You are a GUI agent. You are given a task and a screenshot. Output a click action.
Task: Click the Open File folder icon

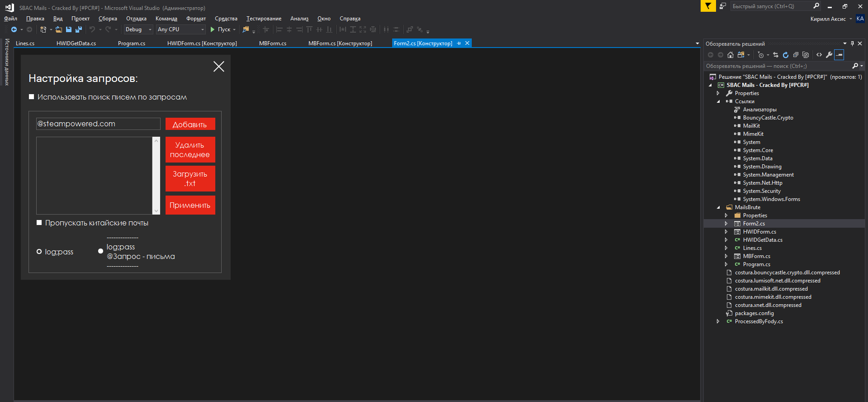coord(59,29)
